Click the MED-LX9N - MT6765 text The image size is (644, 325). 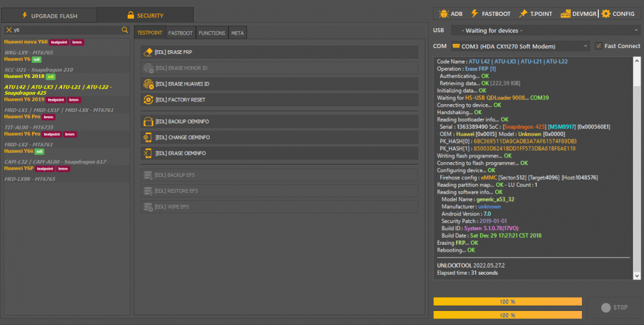tap(30, 179)
